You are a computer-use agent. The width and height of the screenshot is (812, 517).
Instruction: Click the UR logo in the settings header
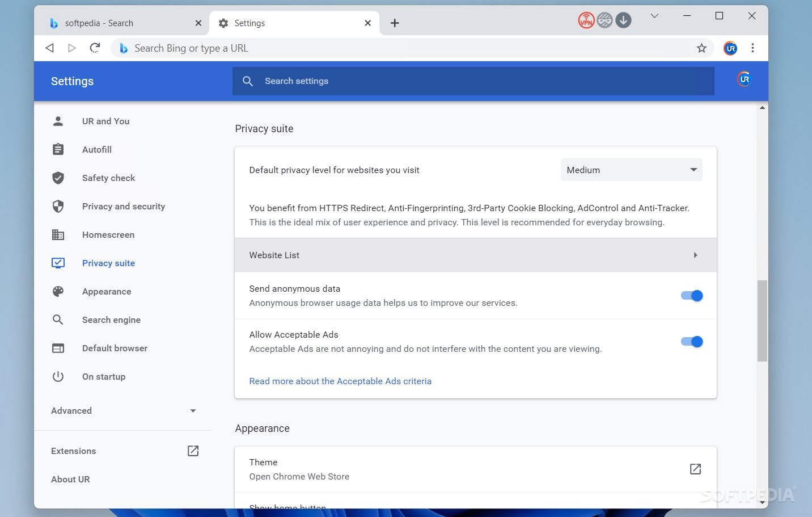[x=744, y=79]
